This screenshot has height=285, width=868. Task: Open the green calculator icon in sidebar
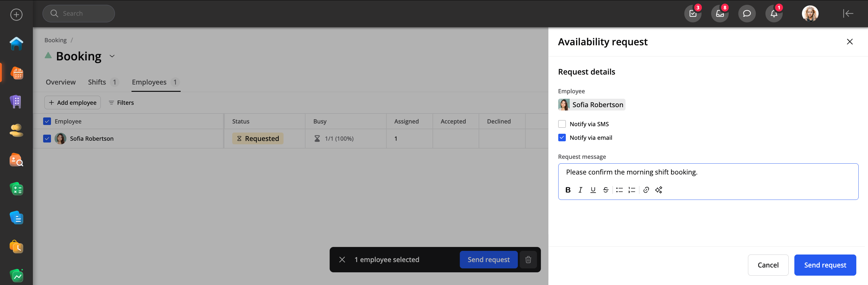16,189
